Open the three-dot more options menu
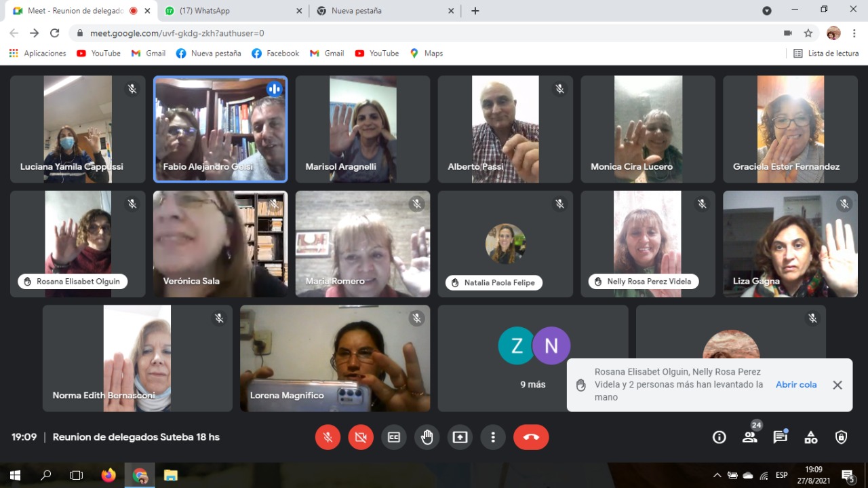This screenshot has height=488, width=868. tap(494, 438)
